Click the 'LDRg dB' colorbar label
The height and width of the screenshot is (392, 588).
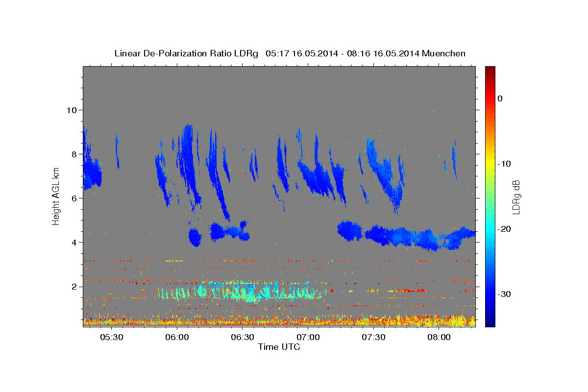(x=516, y=197)
